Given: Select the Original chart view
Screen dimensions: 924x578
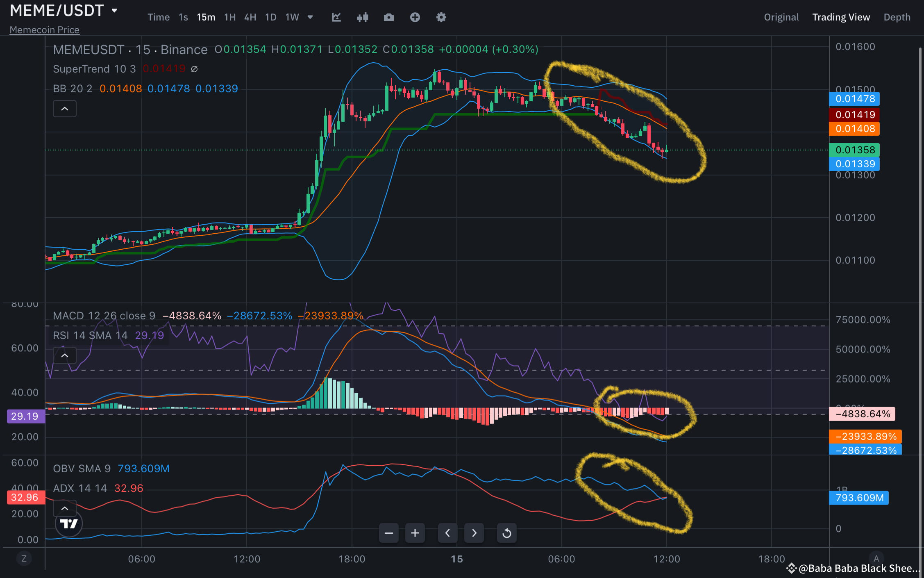Looking at the screenshot, I should (x=781, y=17).
